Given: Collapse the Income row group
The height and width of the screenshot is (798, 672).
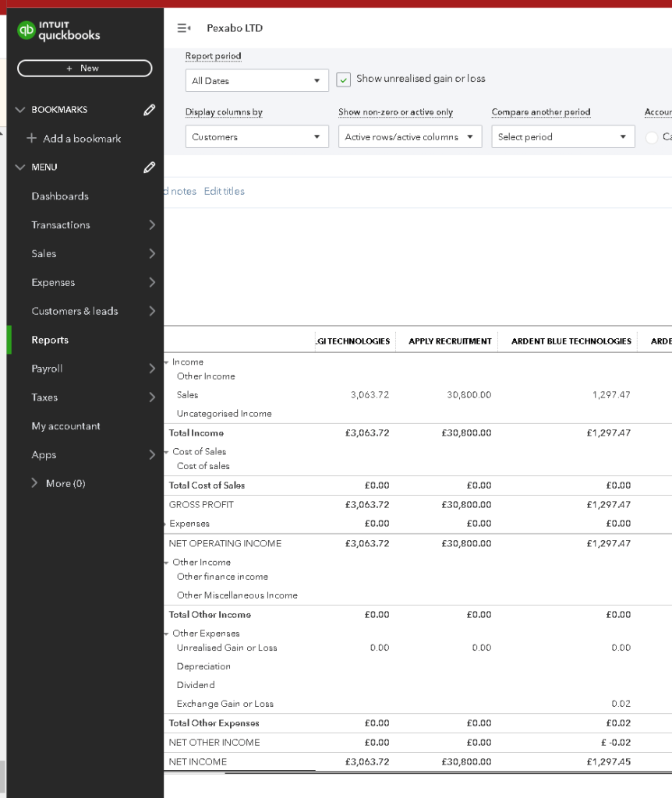Looking at the screenshot, I should pyautogui.click(x=167, y=362).
